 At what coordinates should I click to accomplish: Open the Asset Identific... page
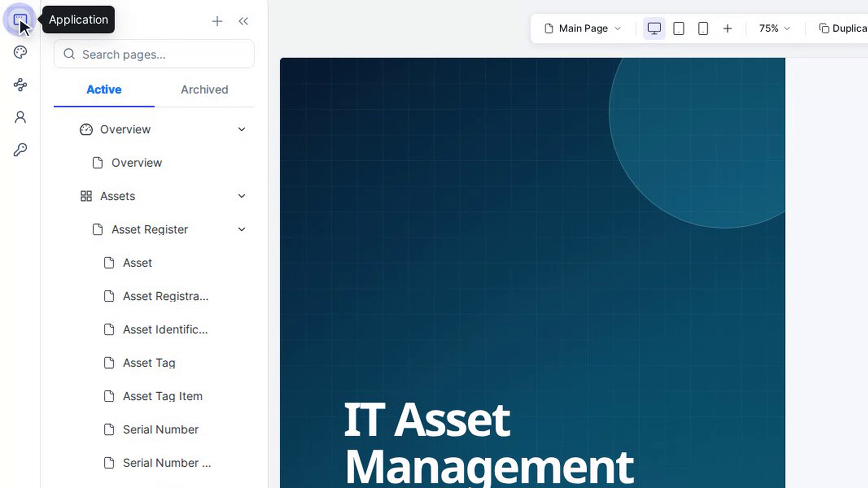(165, 330)
